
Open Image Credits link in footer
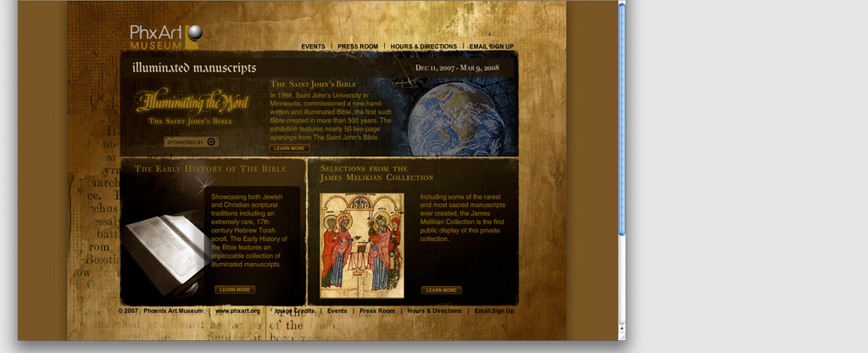pos(294,311)
